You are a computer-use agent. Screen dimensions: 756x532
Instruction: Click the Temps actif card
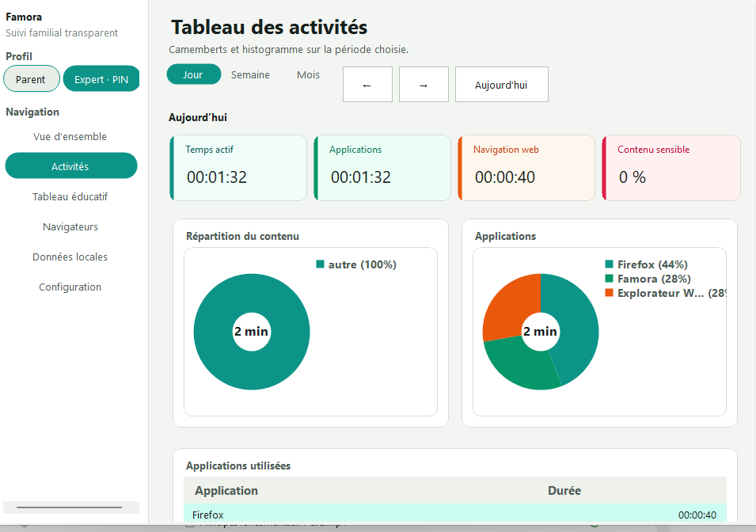(x=238, y=168)
